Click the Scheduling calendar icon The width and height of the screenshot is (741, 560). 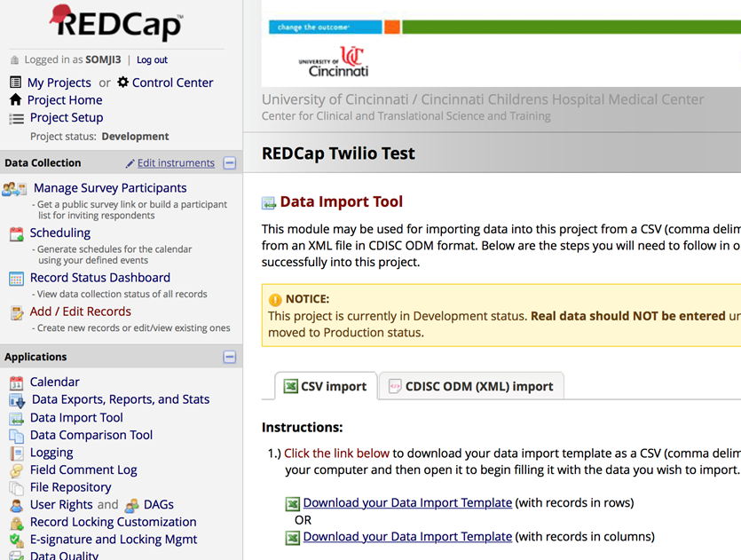pos(17,233)
